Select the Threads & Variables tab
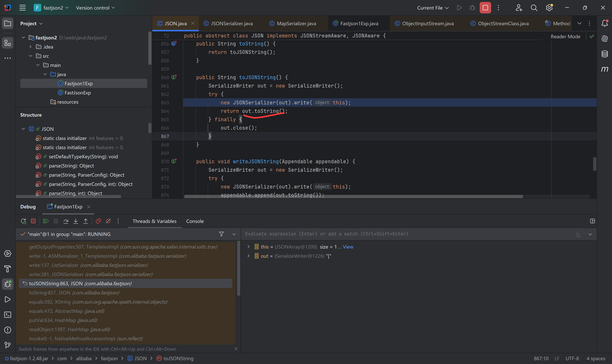The image size is (612, 364). tap(155, 221)
